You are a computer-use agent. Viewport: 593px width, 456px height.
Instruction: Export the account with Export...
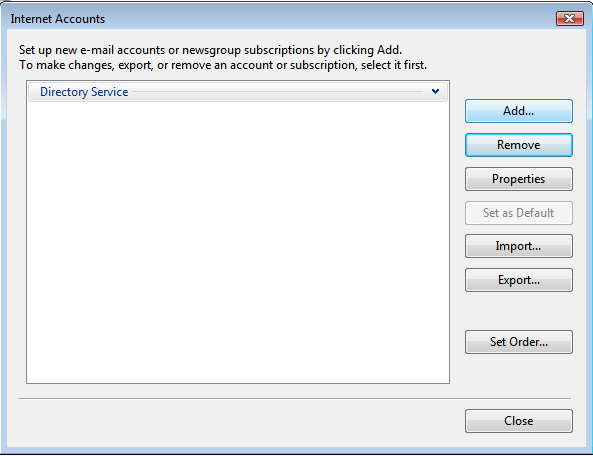pyautogui.click(x=518, y=280)
